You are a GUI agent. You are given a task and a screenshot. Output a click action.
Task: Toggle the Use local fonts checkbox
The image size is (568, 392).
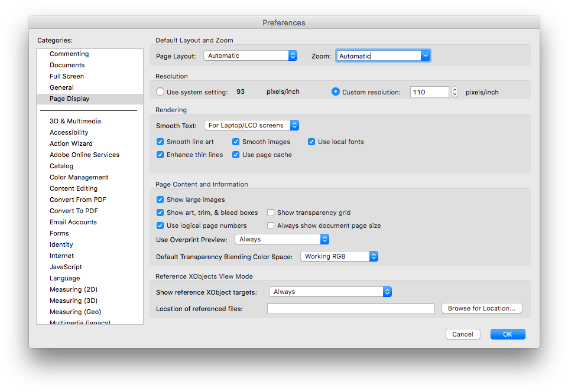311,142
